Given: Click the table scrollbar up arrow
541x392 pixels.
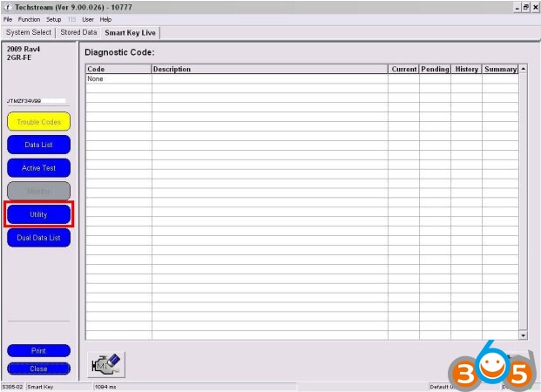Looking at the screenshot, I should point(524,69).
